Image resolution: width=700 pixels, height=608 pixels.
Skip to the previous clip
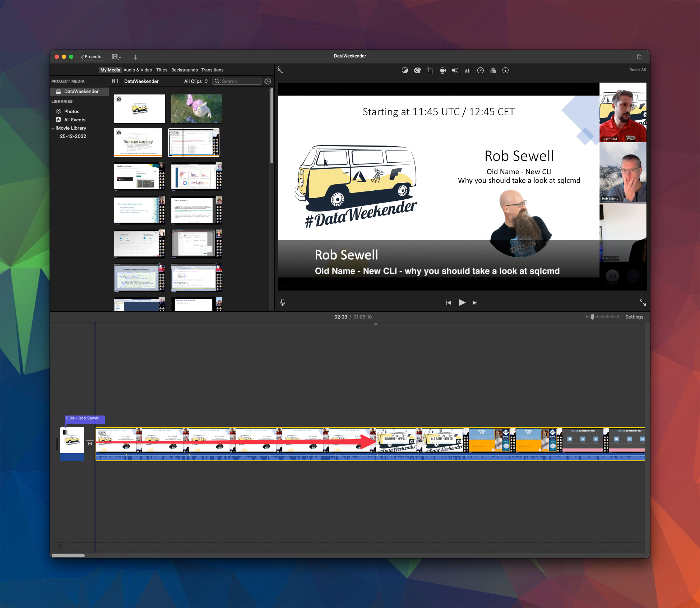pos(449,303)
